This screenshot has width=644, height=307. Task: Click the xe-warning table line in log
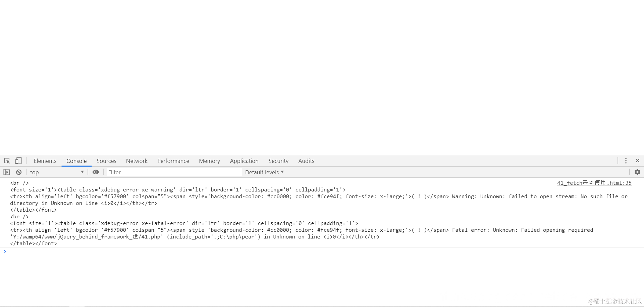177,190
